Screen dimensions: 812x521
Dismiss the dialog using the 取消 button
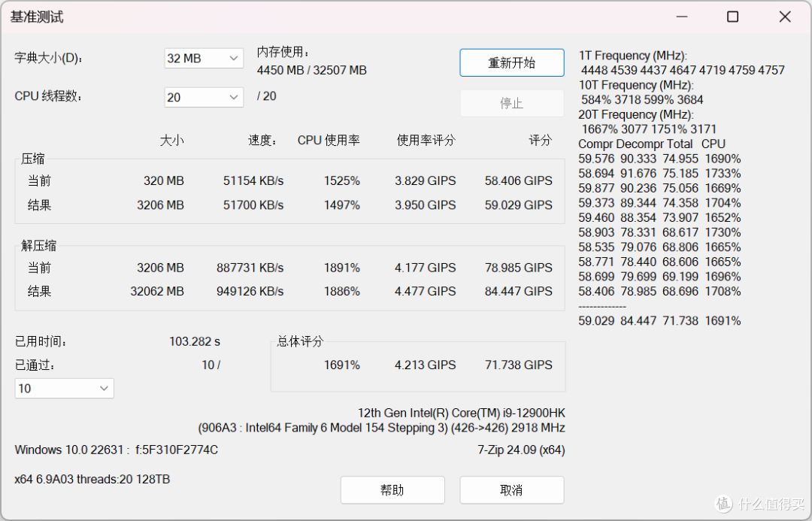511,490
